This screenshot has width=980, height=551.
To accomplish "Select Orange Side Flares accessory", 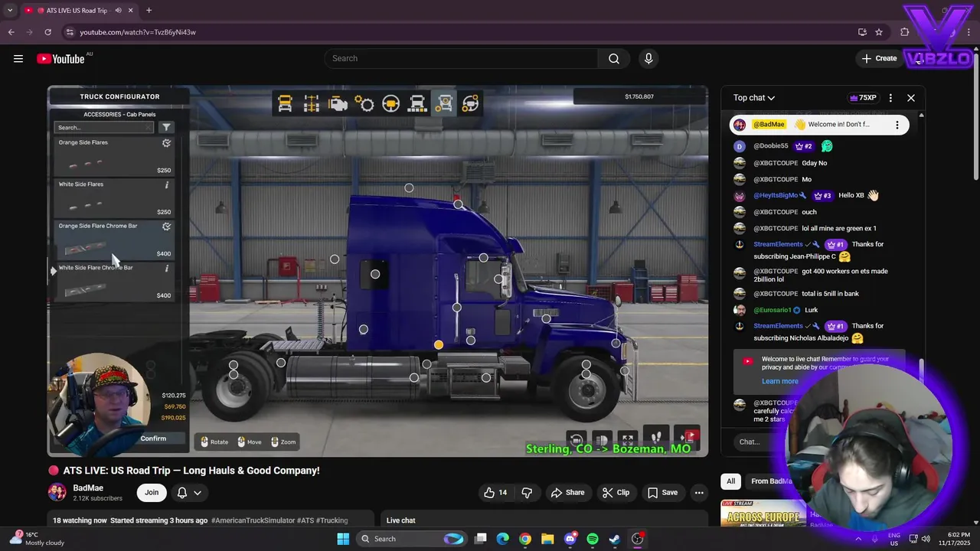I will [x=115, y=157].
